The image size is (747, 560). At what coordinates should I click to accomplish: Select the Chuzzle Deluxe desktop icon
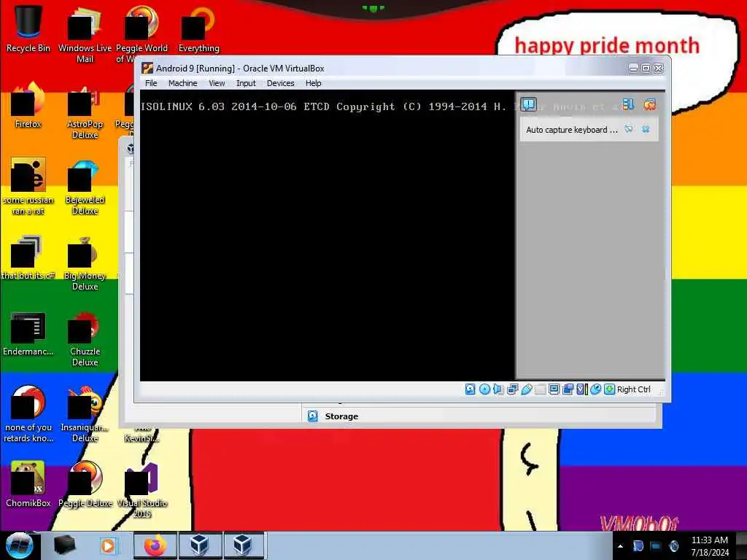pyautogui.click(x=85, y=339)
